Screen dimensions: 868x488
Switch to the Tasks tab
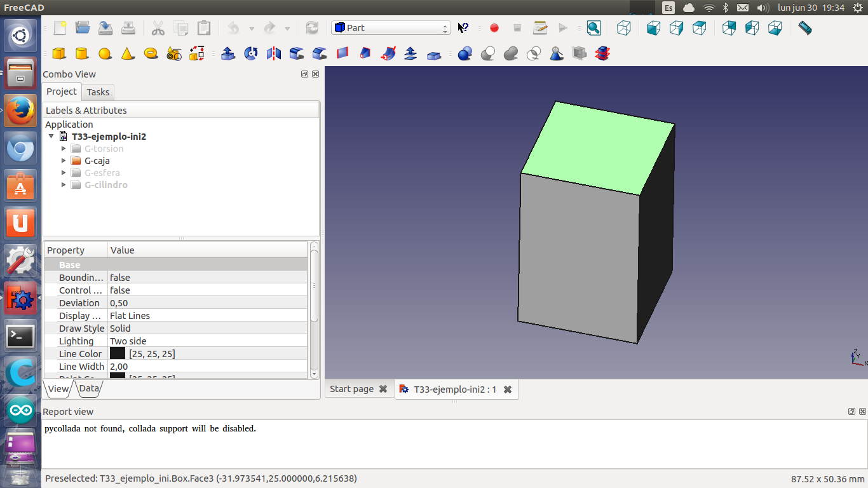(x=98, y=92)
